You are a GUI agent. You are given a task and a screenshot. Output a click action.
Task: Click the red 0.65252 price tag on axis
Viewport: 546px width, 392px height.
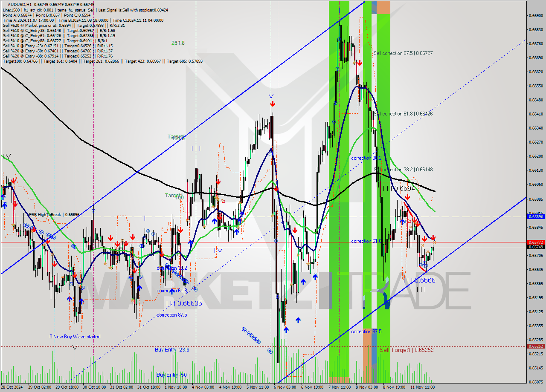click(536, 346)
